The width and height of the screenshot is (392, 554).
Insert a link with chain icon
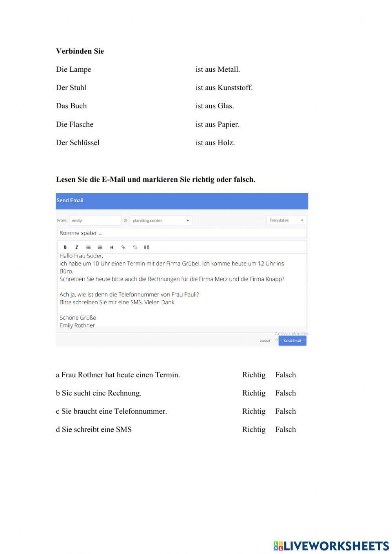[123, 247]
